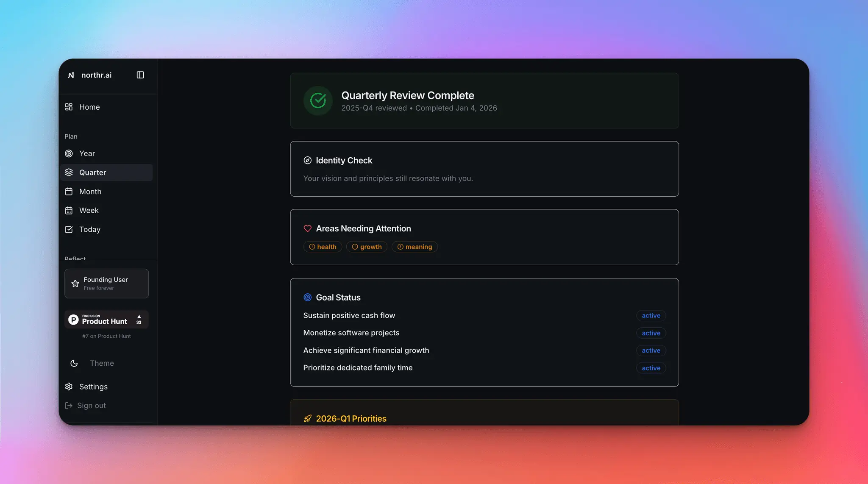Click the goal 'Sustain positive cash flow'
Screen dimensions: 868x484
click(x=349, y=315)
